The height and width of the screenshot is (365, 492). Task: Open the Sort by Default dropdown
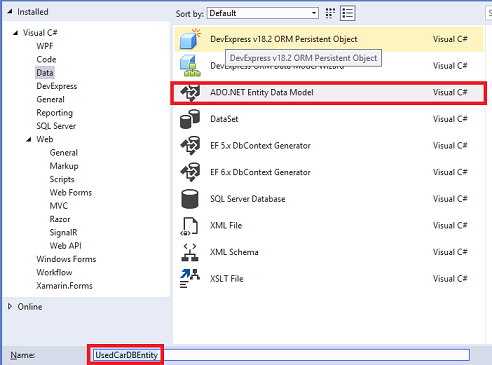tap(263, 13)
